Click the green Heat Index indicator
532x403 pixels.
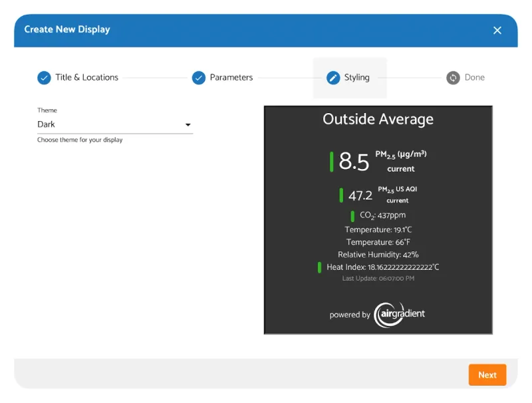tap(319, 267)
